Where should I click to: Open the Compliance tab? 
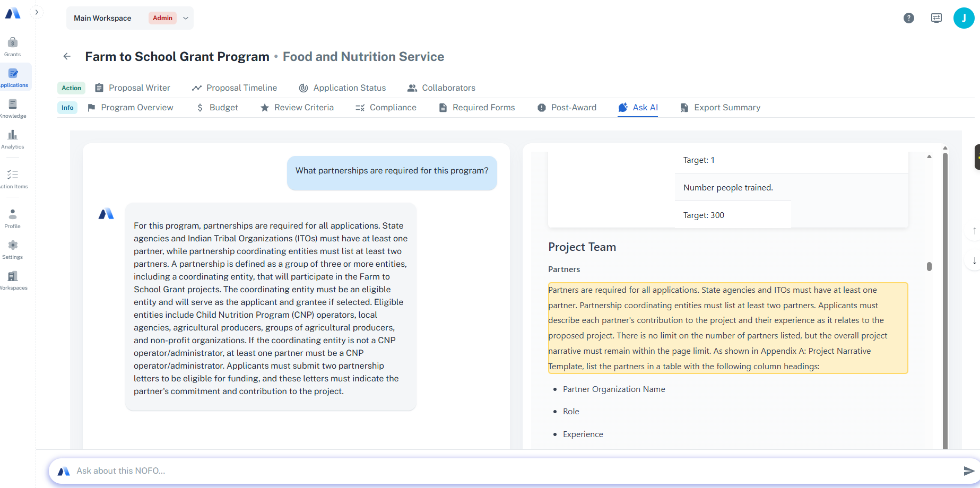tap(393, 107)
